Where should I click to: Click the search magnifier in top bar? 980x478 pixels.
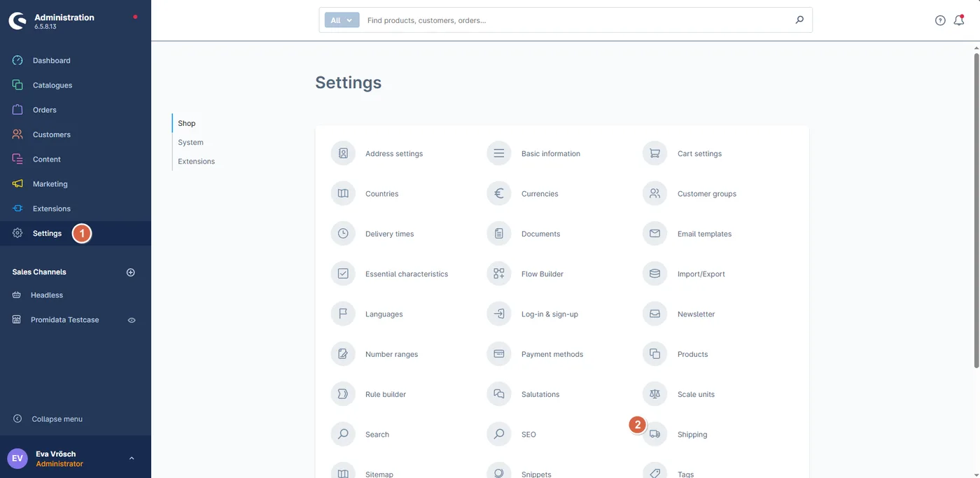(799, 20)
